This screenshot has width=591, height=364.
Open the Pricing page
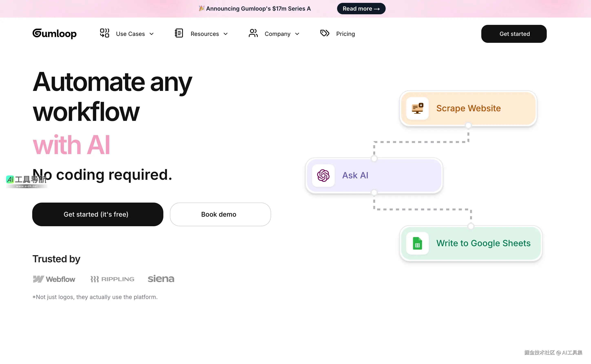click(345, 34)
